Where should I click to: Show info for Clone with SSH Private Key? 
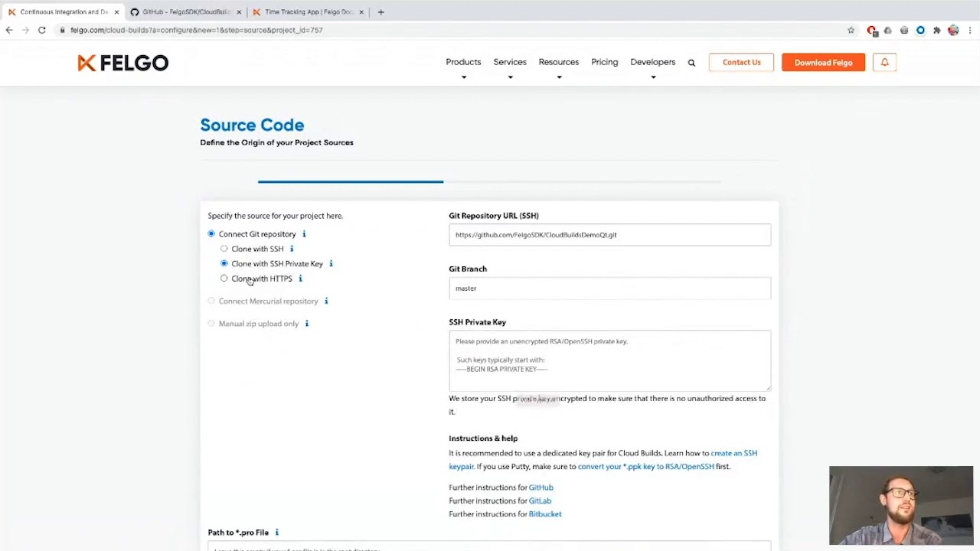[331, 263]
